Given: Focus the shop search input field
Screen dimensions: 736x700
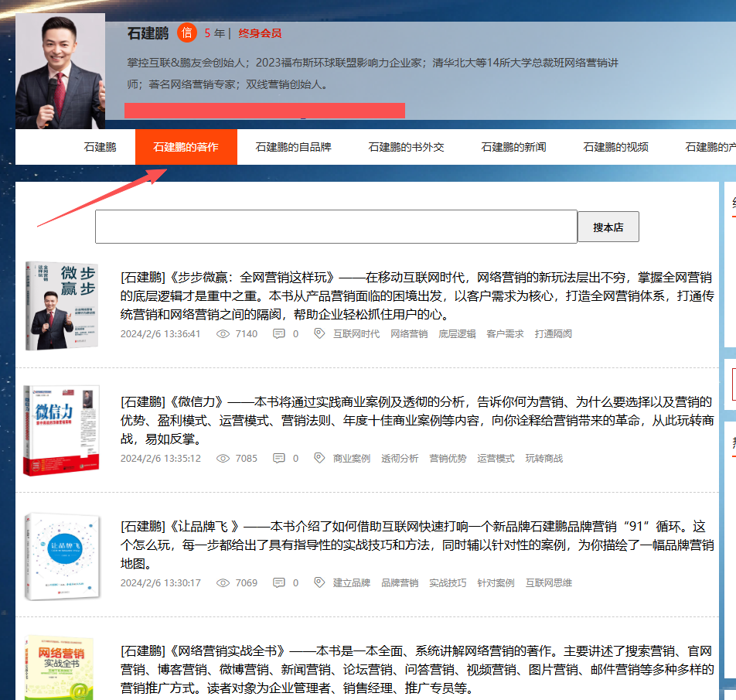Looking at the screenshot, I should 336,227.
